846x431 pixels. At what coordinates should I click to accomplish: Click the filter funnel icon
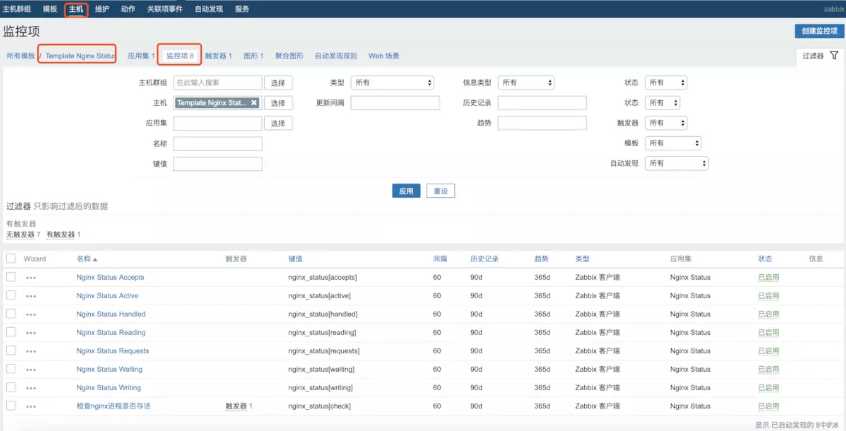pos(834,56)
